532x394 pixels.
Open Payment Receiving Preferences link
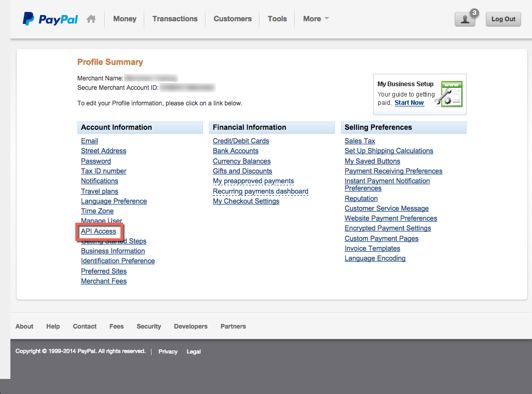click(393, 171)
